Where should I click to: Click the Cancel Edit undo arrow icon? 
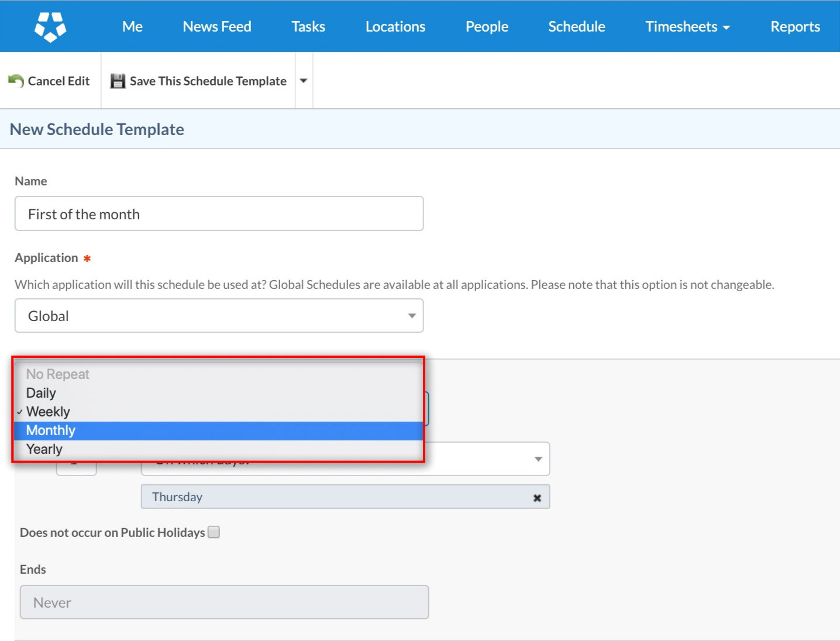point(16,81)
